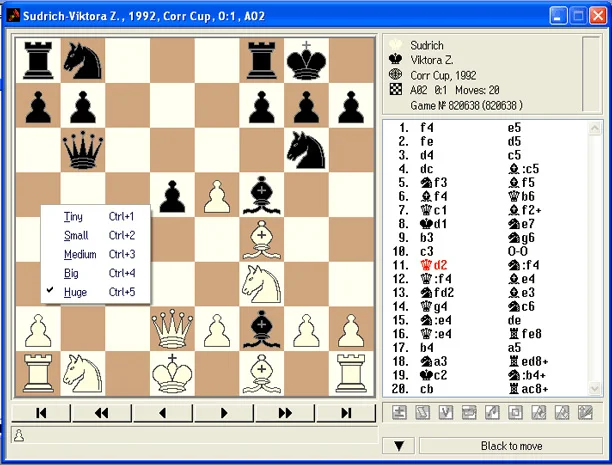Click the move list scroll down arrow
Viewport: 612px width, 465px height.
tap(594, 388)
